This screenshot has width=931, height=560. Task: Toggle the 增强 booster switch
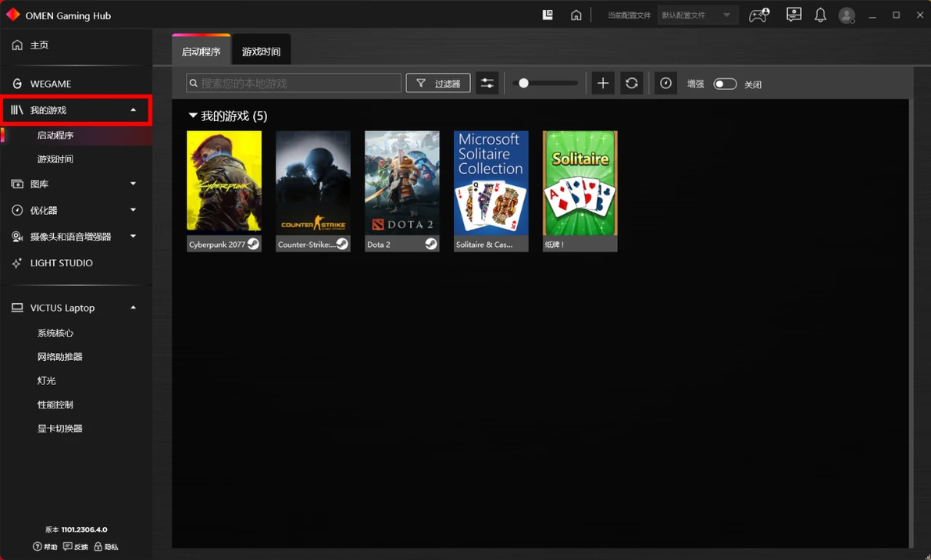(724, 84)
